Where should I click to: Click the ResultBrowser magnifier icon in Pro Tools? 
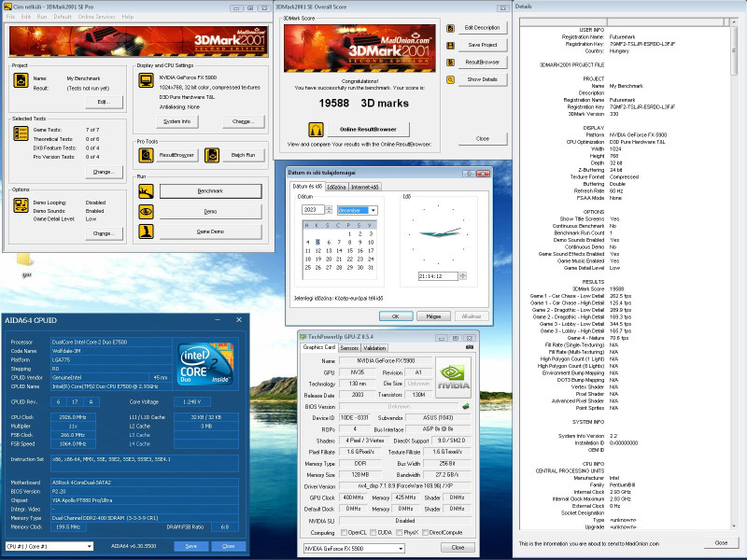[147, 155]
